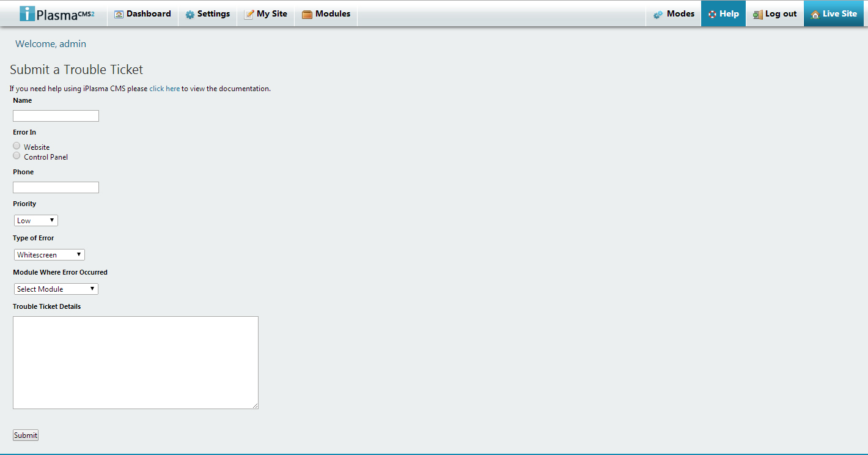Click the Log out label
Viewport: 868px width, 455px height.
coord(781,14)
